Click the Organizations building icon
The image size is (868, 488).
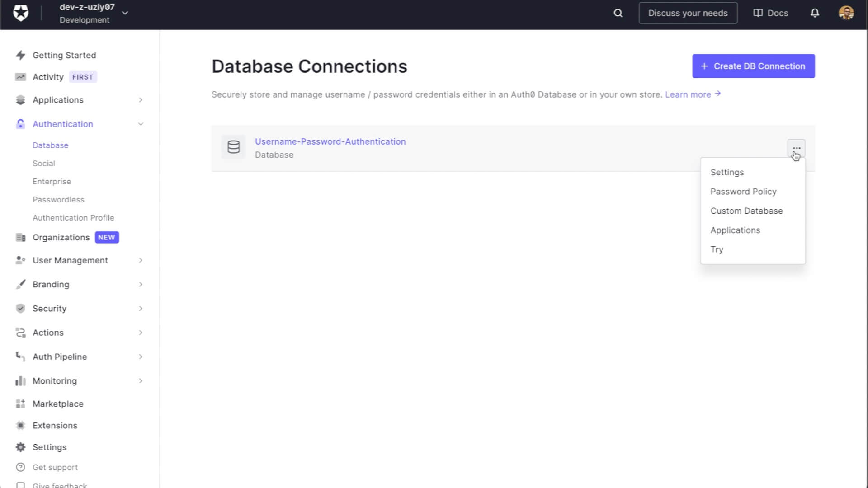pyautogui.click(x=21, y=237)
